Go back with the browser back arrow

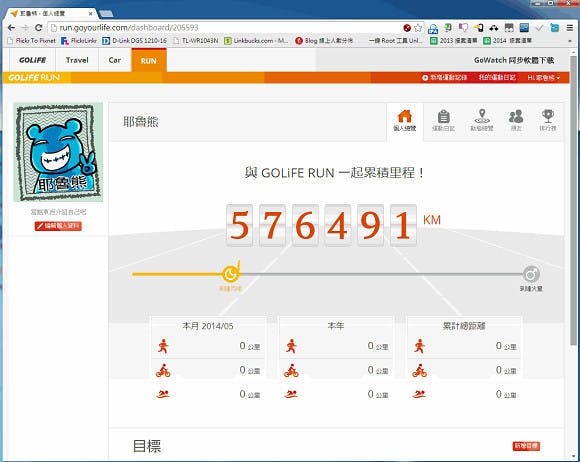11,28
